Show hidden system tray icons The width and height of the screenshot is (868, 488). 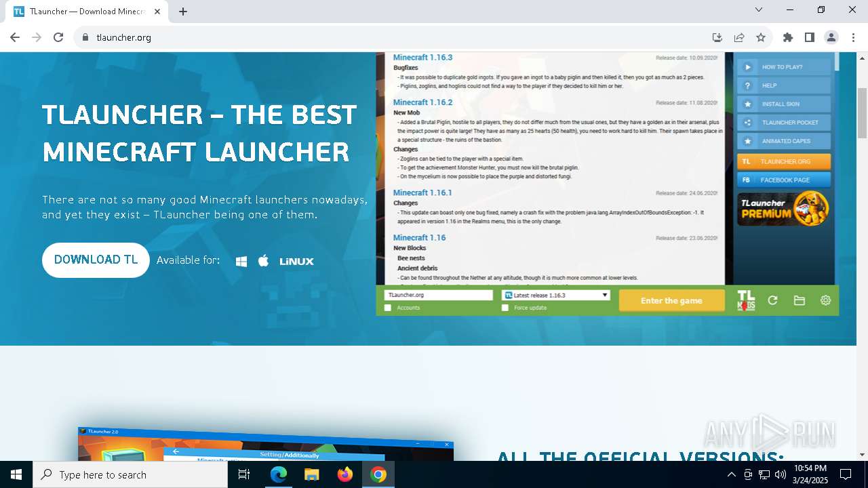tap(731, 474)
